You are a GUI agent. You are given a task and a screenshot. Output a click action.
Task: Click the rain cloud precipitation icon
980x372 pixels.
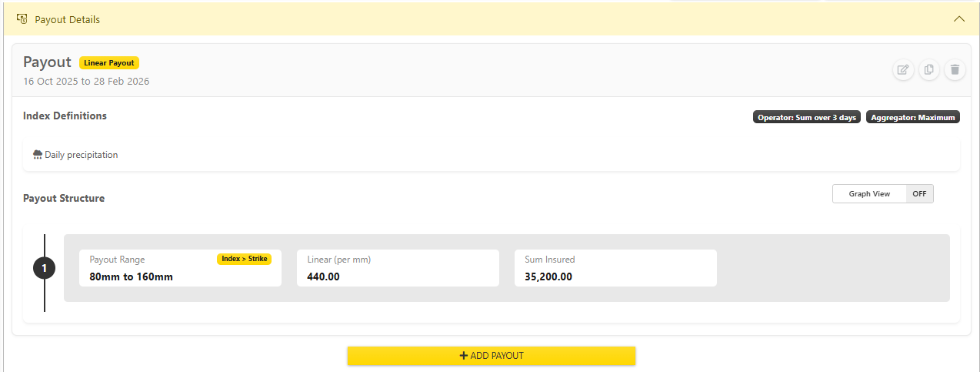click(x=38, y=155)
